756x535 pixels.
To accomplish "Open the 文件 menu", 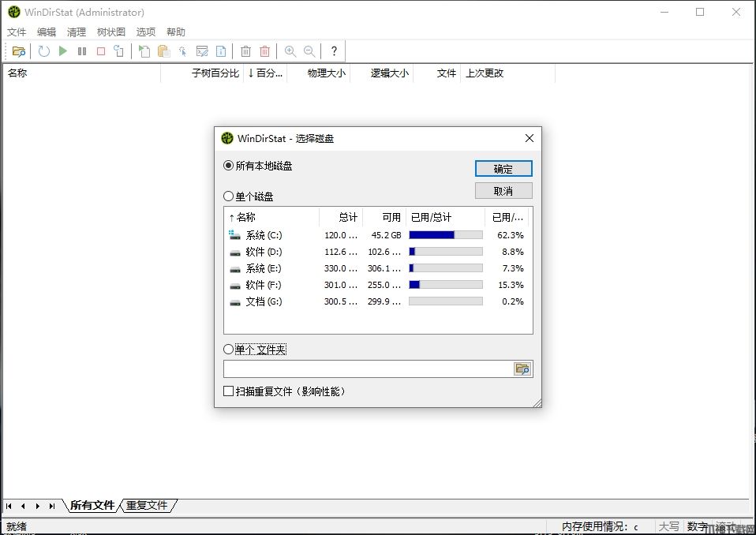I will (17, 32).
